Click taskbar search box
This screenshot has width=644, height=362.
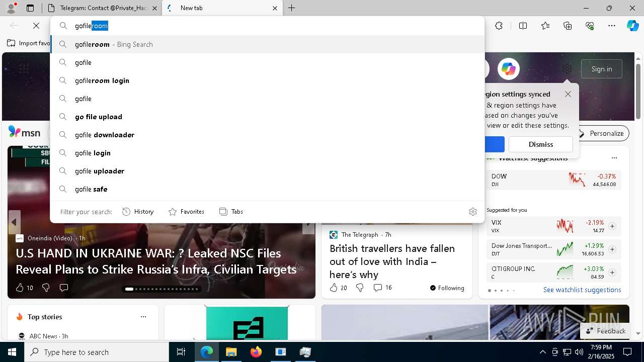pos(97,352)
